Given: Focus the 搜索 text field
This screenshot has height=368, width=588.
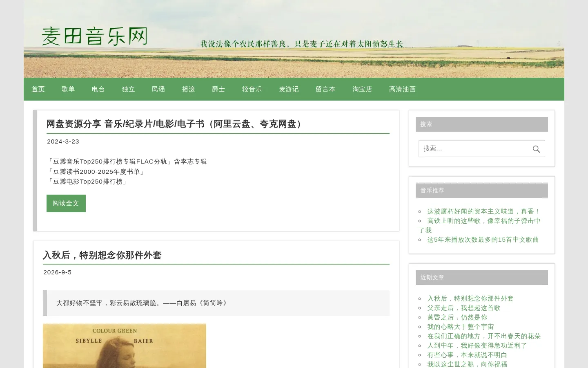Looking at the screenshot, I should tap(482, 149).
